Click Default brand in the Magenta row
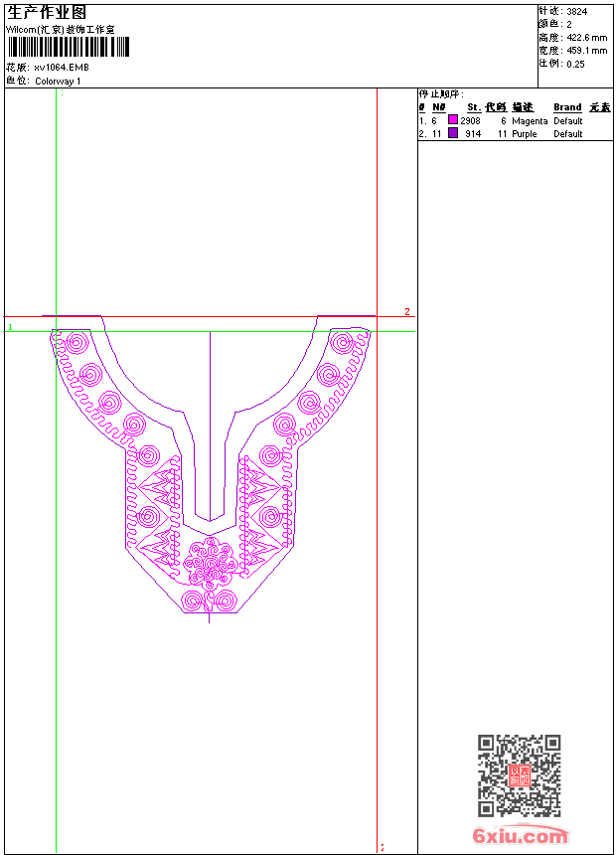The height and width of the screenshot is (855, 616). point(568,120)
